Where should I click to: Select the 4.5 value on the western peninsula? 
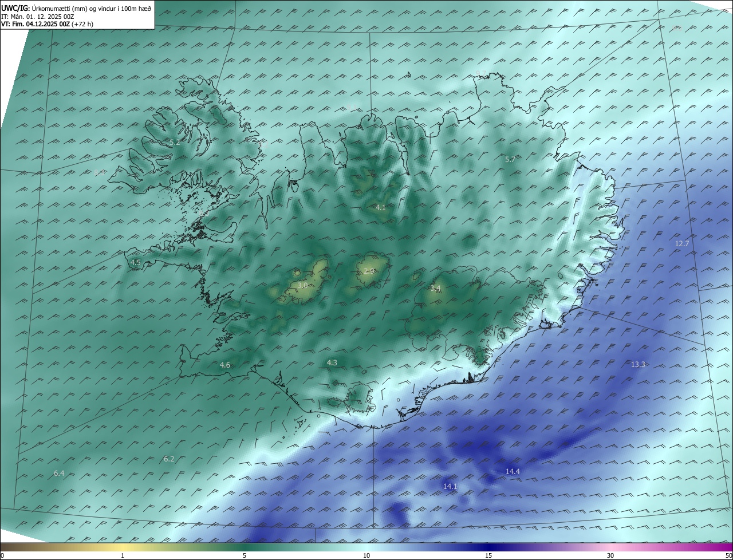click(136, 262)
